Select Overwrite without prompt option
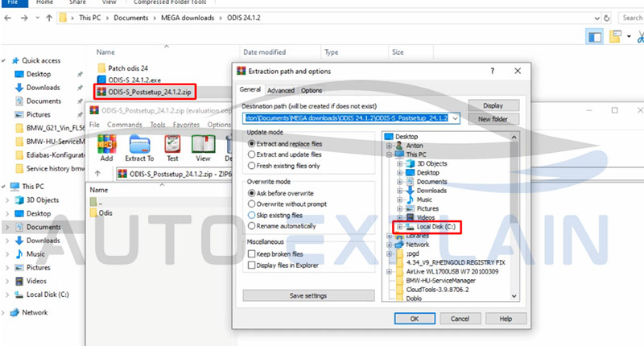The image size is (644, 346). 287,204
